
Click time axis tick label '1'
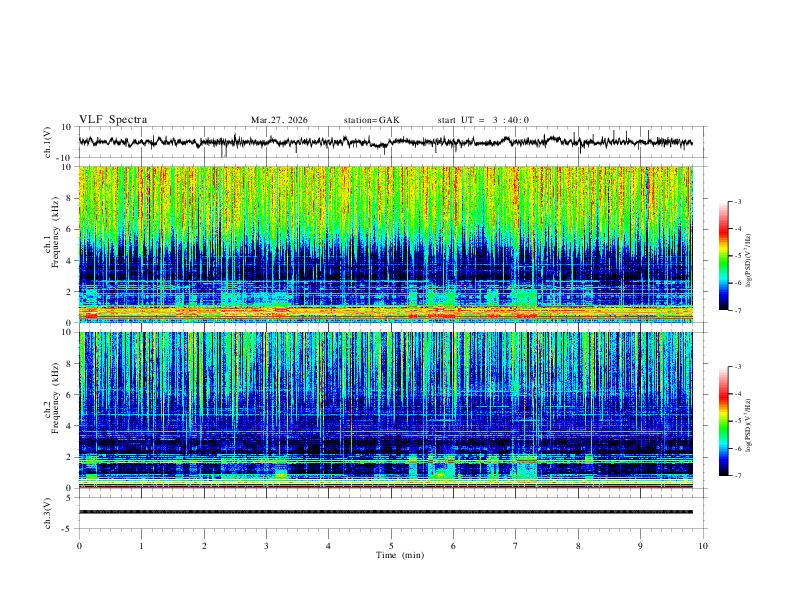coord(141,546)
